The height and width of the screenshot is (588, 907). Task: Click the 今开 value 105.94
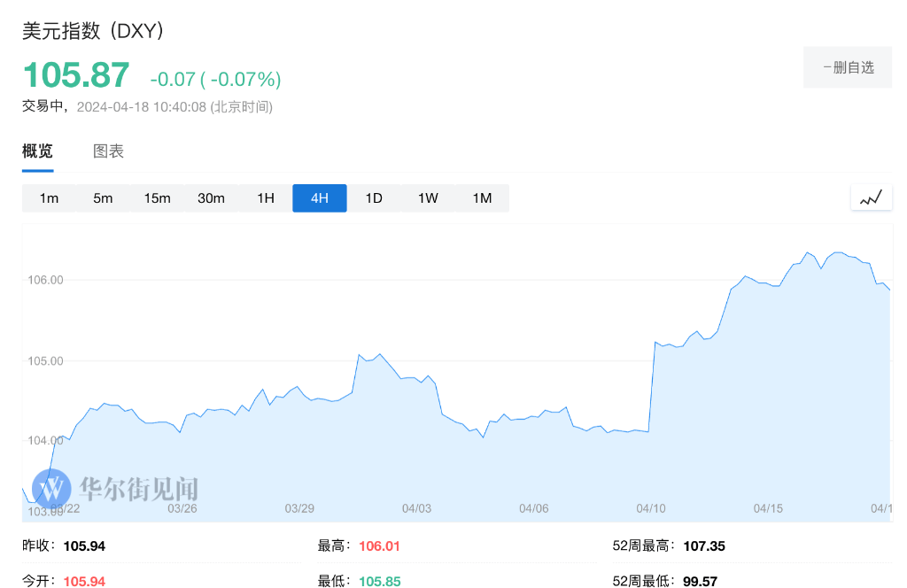pyautogui.click(x=84, y=581)
